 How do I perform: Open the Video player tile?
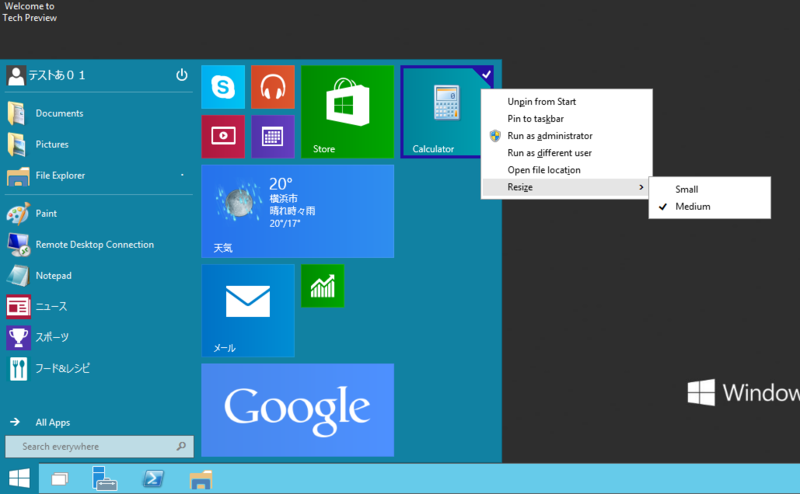point(223,136)
